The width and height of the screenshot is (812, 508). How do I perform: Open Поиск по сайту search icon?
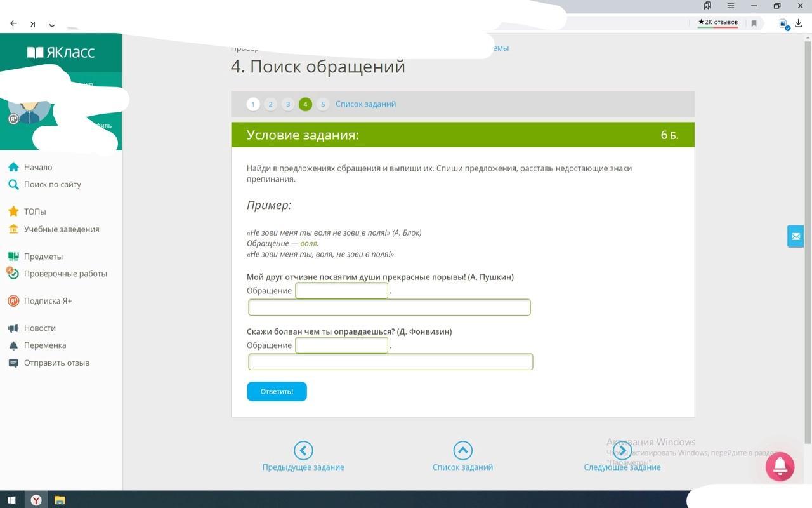(x=13, y=184)
